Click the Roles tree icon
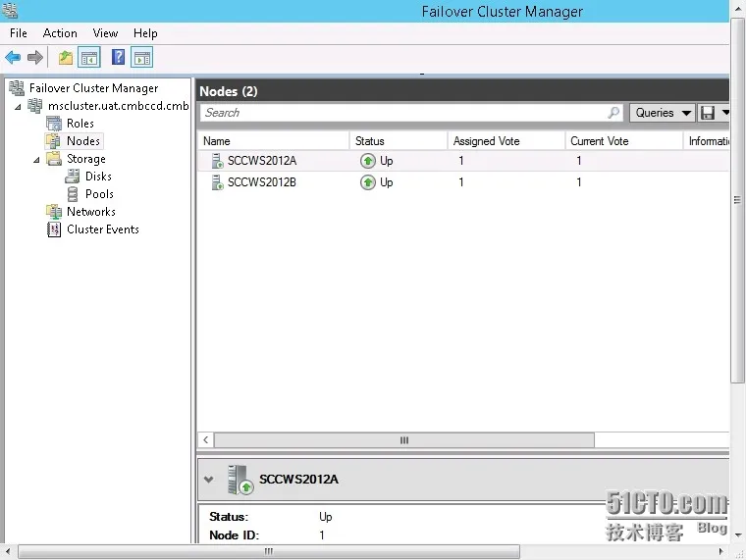 click(x=54, y=124)
